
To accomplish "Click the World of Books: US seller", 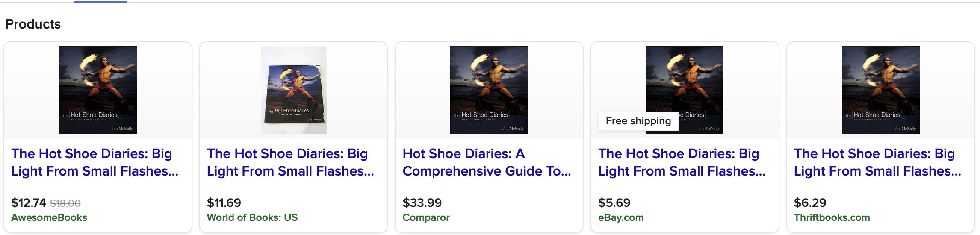I will (x=252, y=217).
